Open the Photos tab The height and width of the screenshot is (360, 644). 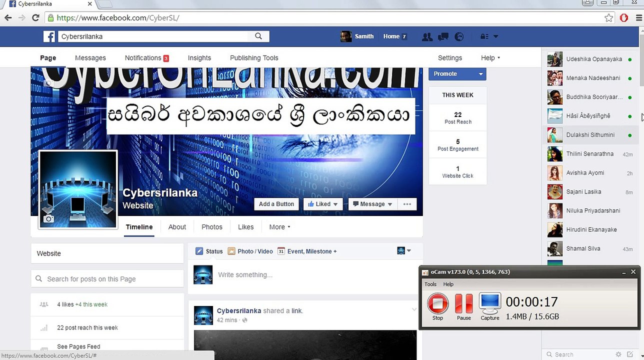click(x=212, y=227)
